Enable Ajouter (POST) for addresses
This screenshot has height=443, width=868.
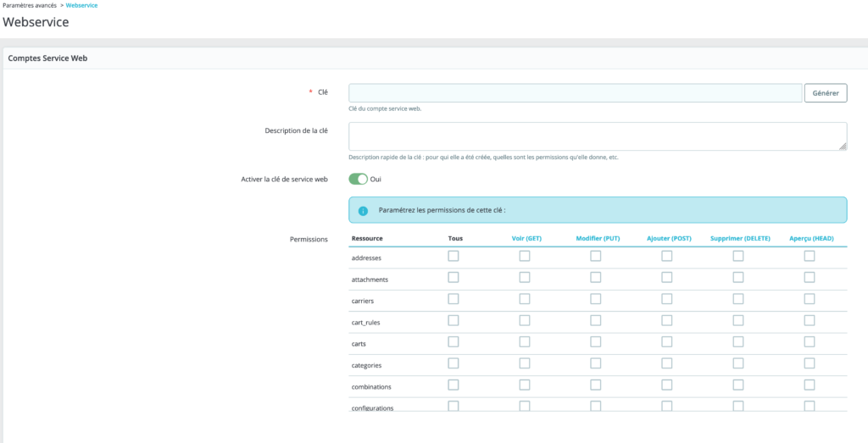667,256
